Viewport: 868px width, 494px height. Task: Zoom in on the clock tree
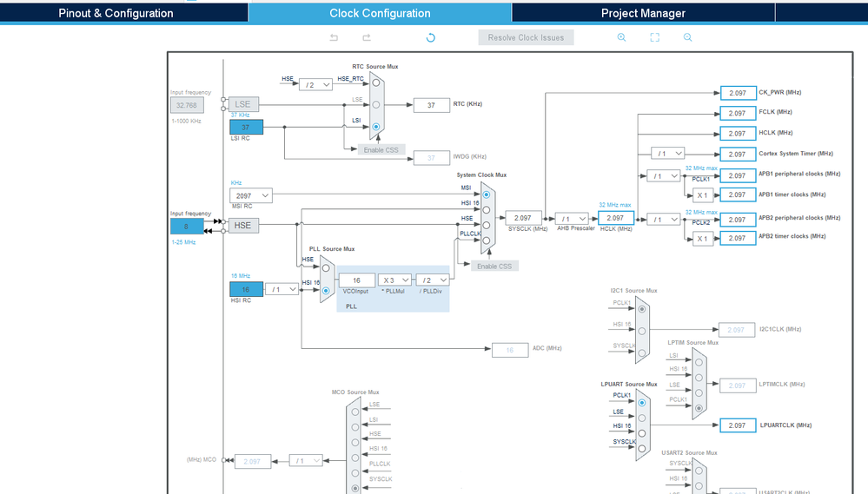(621, 37)
